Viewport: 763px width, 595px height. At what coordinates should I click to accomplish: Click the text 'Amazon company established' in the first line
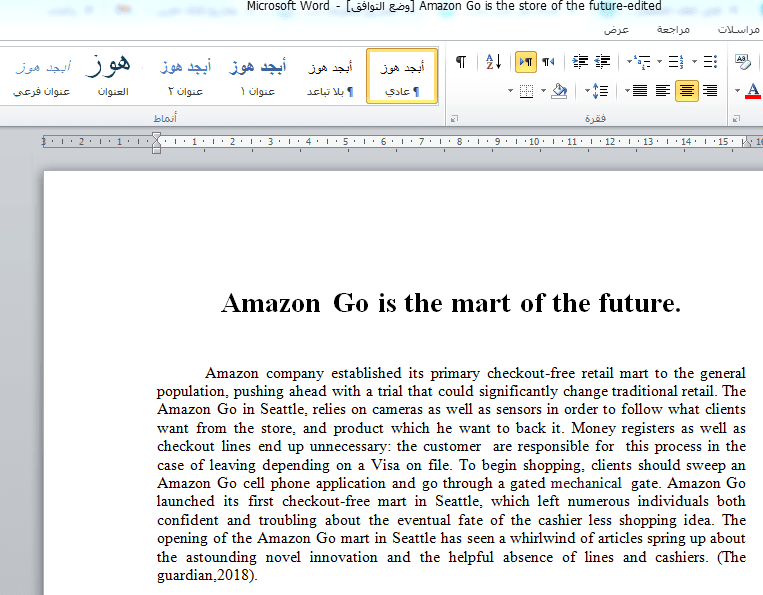[x=303, y=373]
